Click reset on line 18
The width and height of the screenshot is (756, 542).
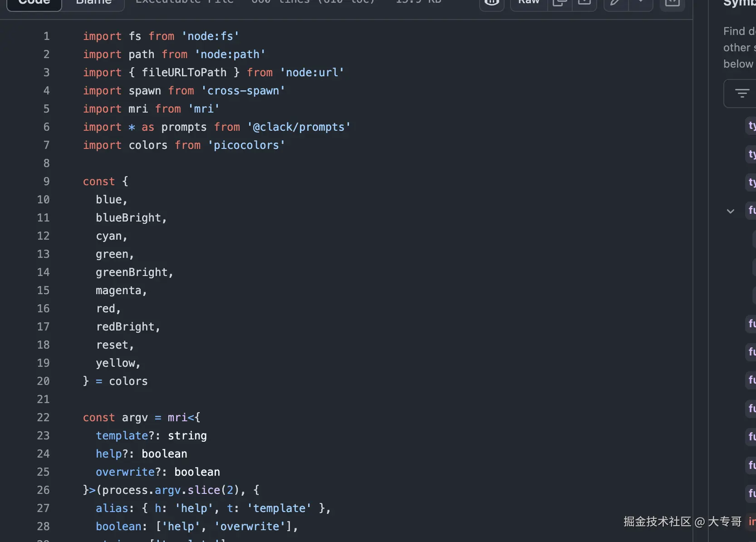[112, 345]
